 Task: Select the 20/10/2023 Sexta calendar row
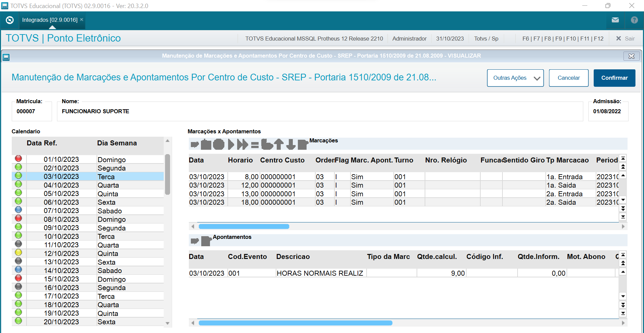click(x=88, y=322)
